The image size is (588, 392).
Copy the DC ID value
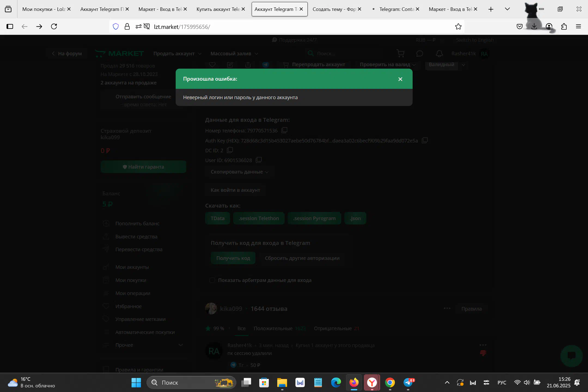[x=230, y=150]
